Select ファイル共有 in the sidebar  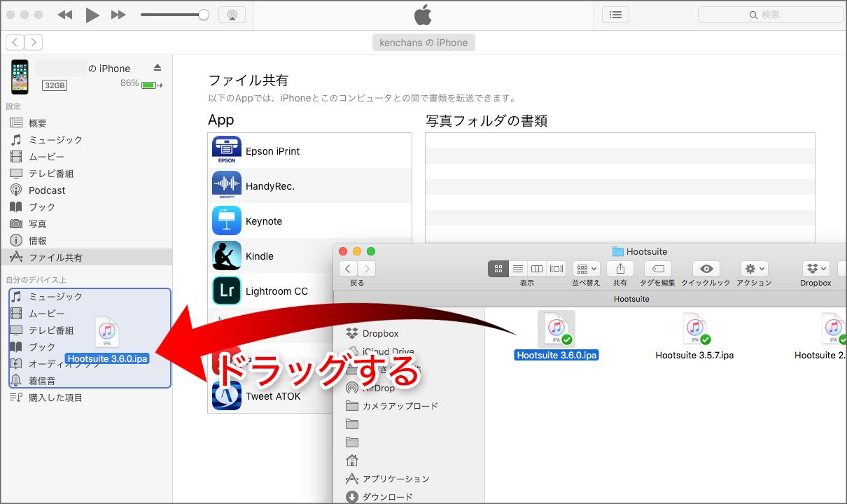86,257
